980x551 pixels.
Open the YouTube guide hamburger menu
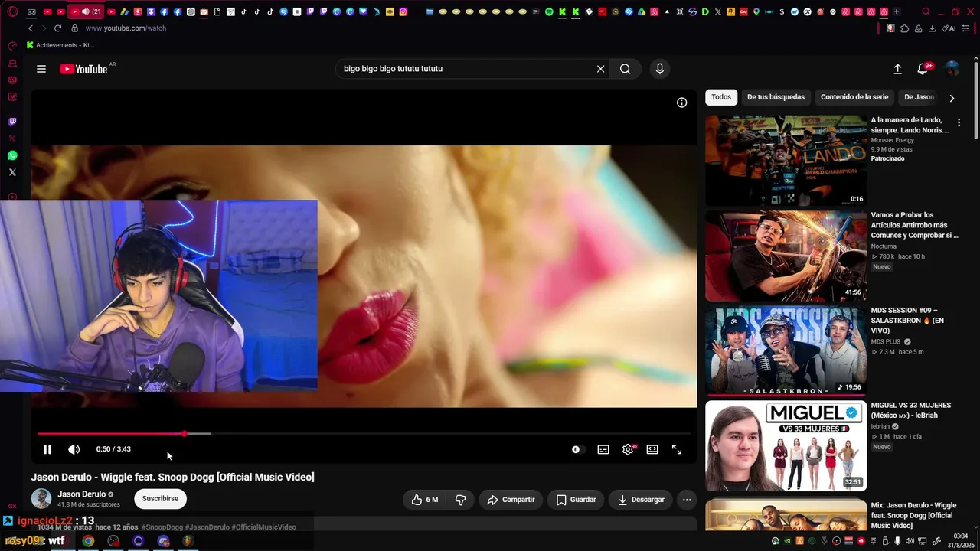[41, 69]
